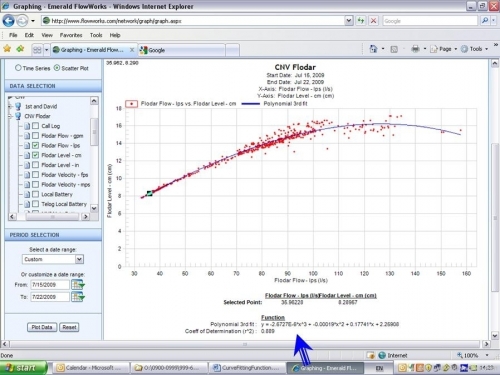
Task: Check the Flodar Velocity - fps checkbox
Action: (35, 175)
